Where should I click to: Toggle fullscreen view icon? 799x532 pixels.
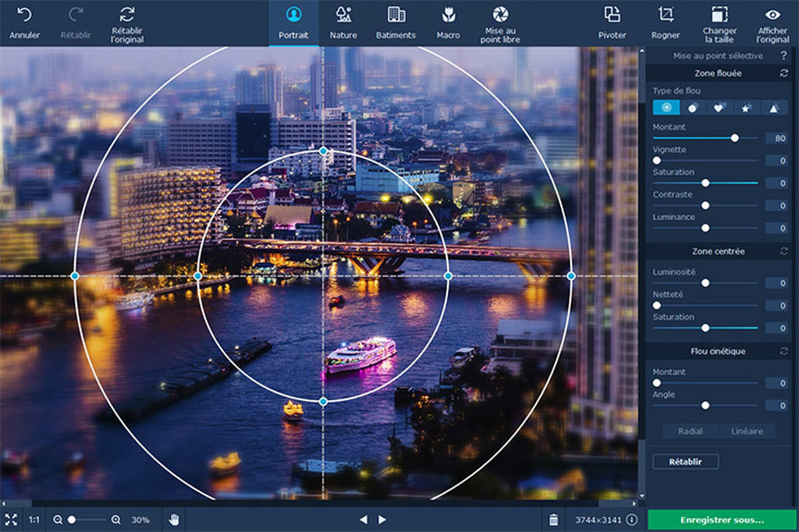coord(11,520)
